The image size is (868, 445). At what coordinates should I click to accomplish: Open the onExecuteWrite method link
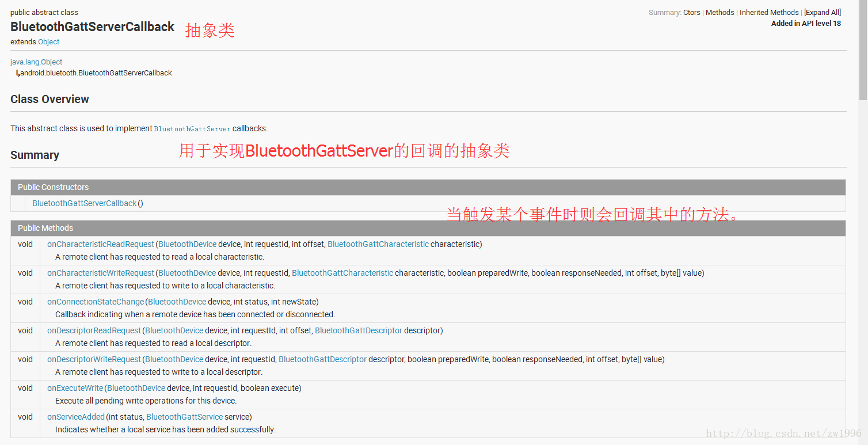click(x=75, y=388)
